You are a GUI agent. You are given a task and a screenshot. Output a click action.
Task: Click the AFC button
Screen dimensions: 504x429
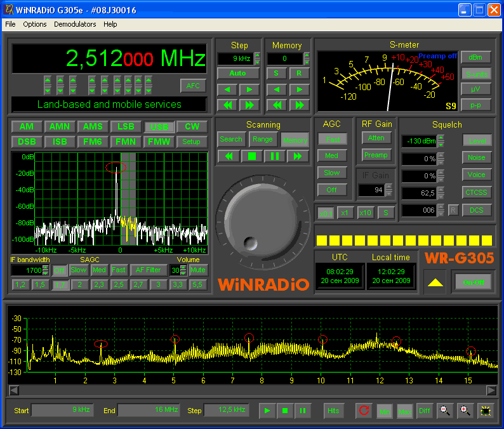[193, 86]
